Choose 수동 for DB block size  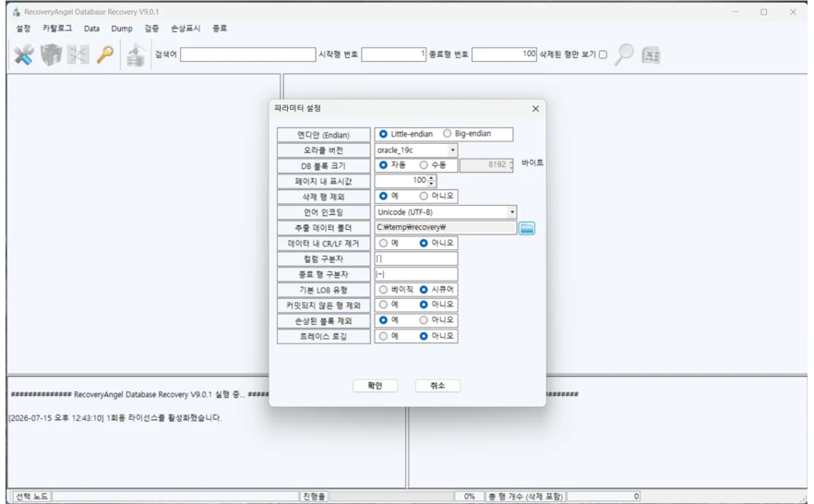[x=424, y=165]
